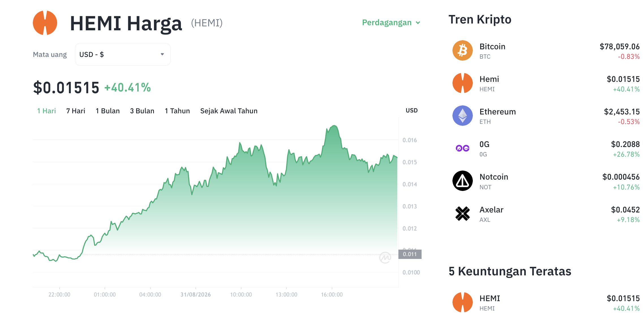Switch chart to 7 Hari

[76, 111]
